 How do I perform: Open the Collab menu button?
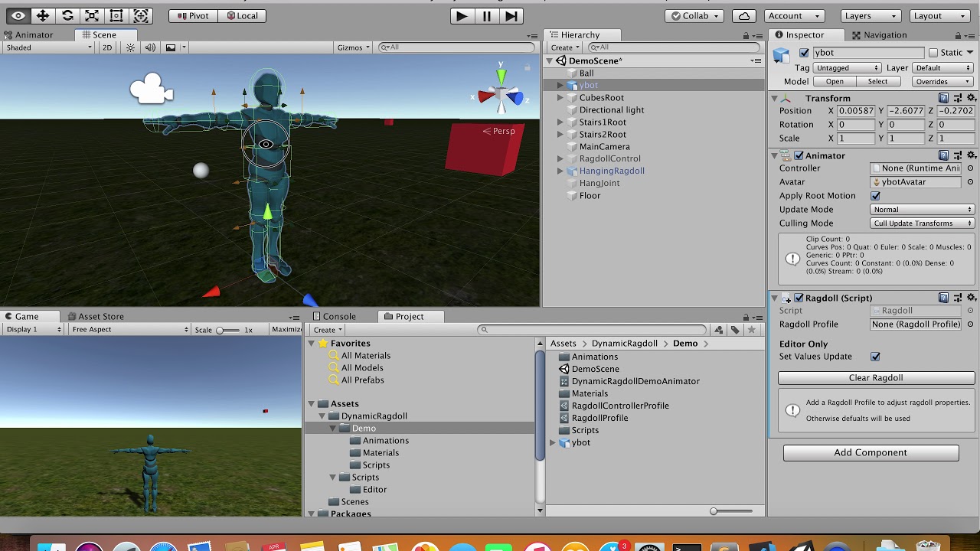[x=695, y=15]
